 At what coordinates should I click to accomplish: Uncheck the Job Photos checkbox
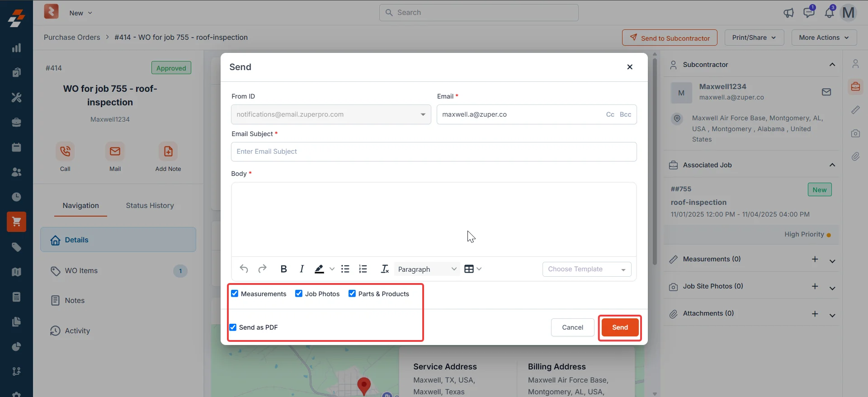299,293
